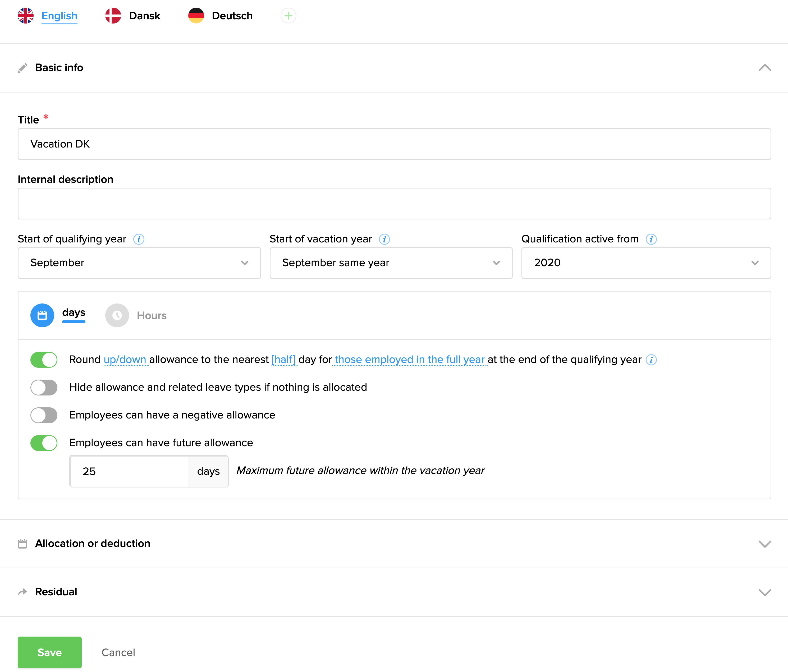The height and width of the screenshot is (672, 788).
Task: Select the grey clock Hours icon
Action: coord(117,315)
